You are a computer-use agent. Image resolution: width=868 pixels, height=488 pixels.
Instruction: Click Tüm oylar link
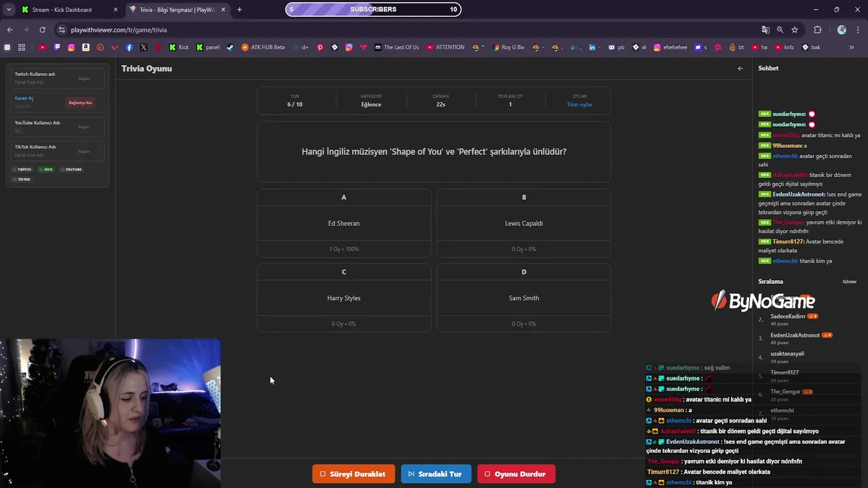(x=580, y=104)
